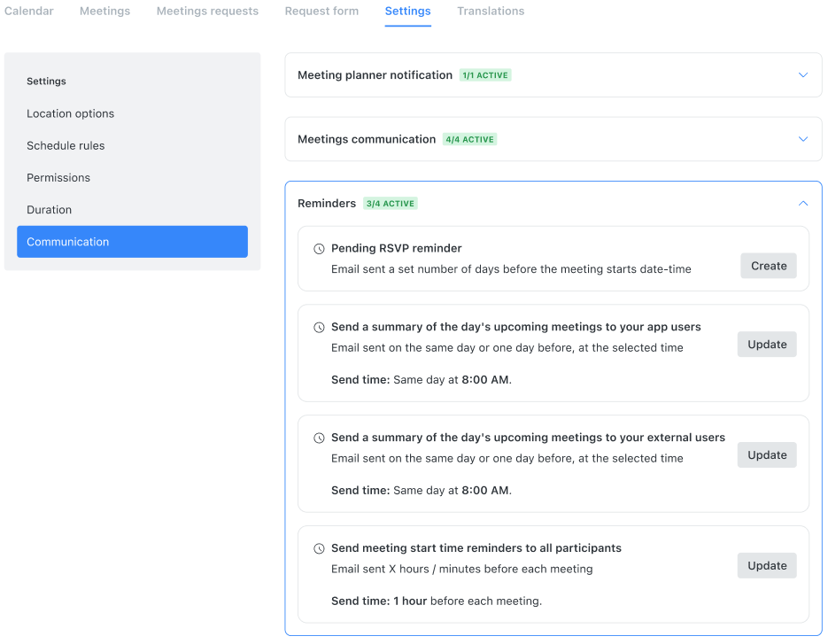Collapse the Reminders section
Viewport: 828px width, 644px height.
point(803,204)
